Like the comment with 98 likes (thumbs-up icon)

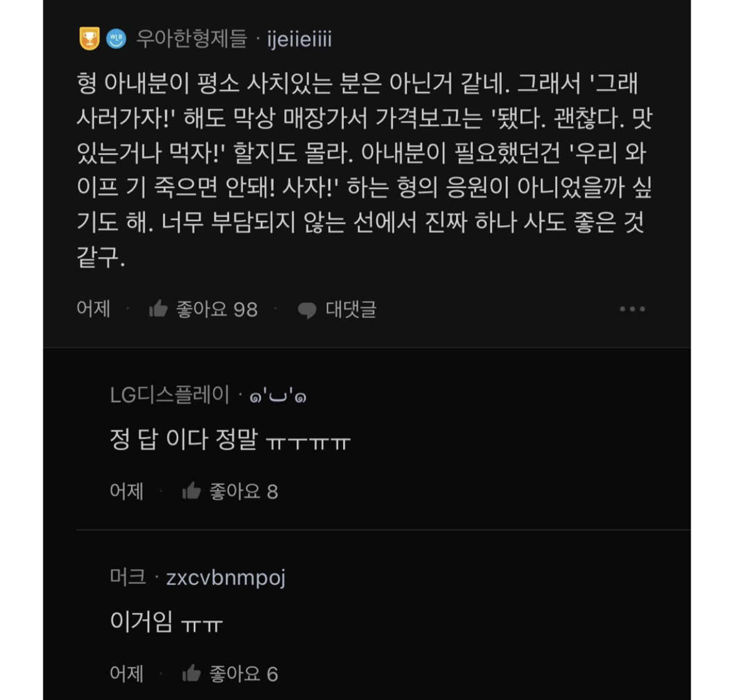pyautogui.click(x=158, y=309)
